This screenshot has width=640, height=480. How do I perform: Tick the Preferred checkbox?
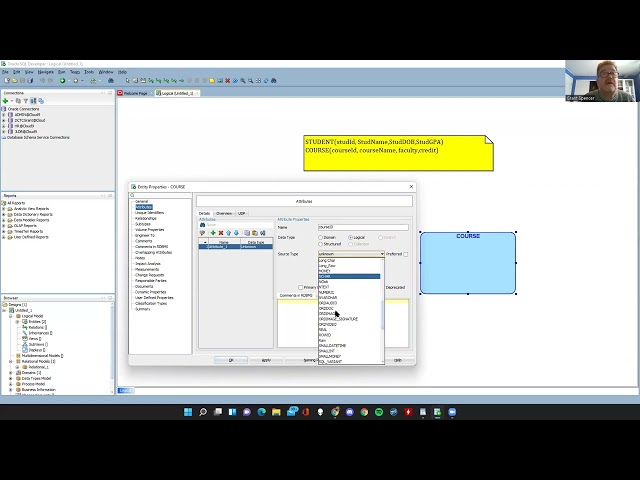(406, 254)
